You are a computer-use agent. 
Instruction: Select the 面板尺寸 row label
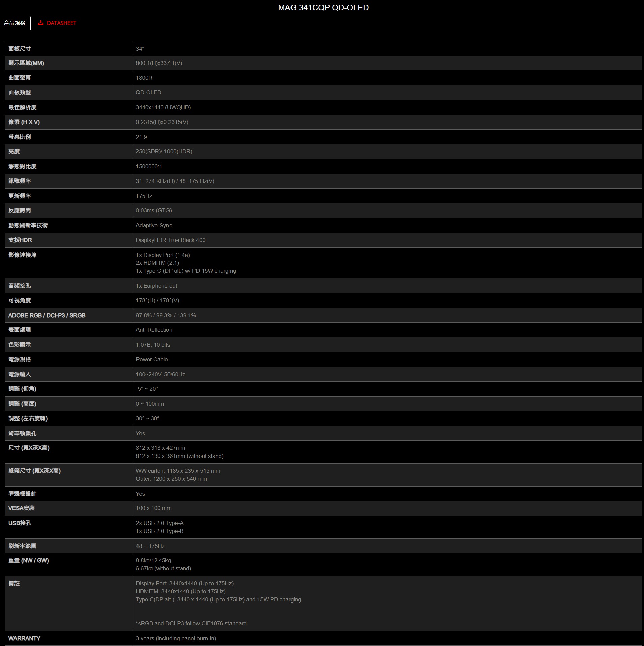(20, 49)
